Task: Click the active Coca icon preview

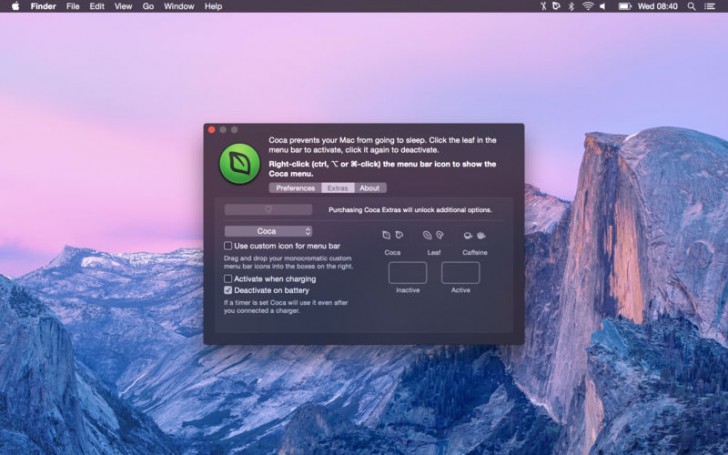Action: [399, 235]
